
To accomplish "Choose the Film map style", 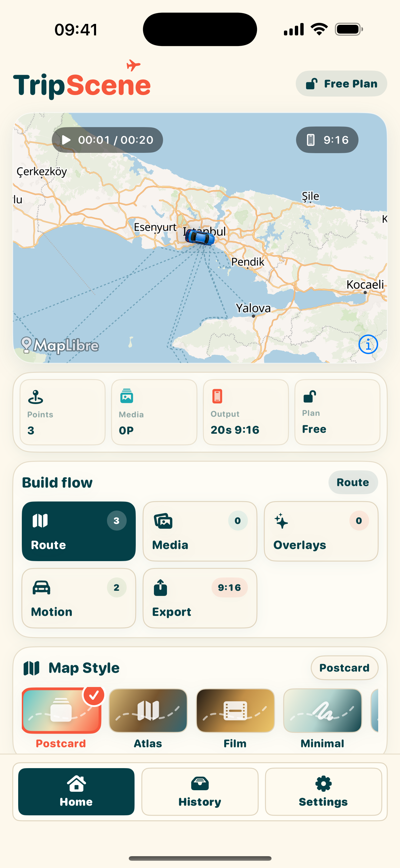I will pyautogui.click(x=235, y=710).
